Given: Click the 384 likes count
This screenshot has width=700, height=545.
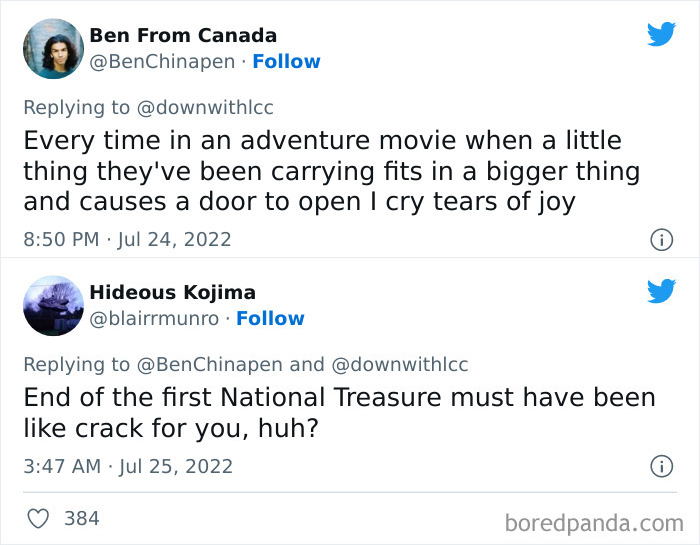Looking at the screenshot, I should [81, 518].
